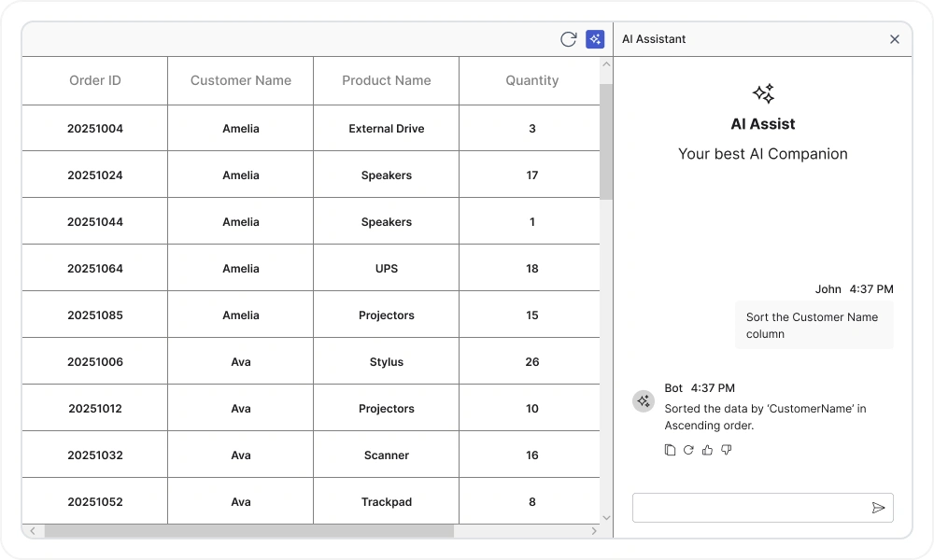Screen dimensions: 934x560
Task: Select order ID cell 20251004
Action: (95, 129)
